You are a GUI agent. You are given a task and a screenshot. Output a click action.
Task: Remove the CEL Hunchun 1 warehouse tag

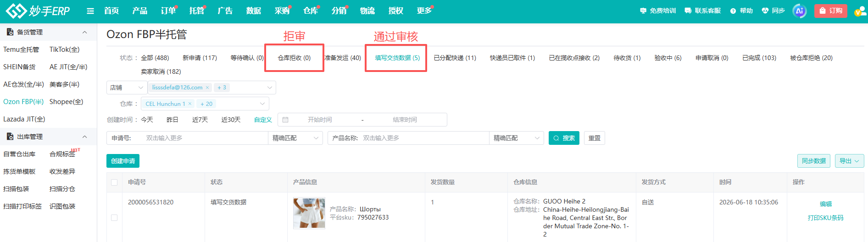coord(190,104)
